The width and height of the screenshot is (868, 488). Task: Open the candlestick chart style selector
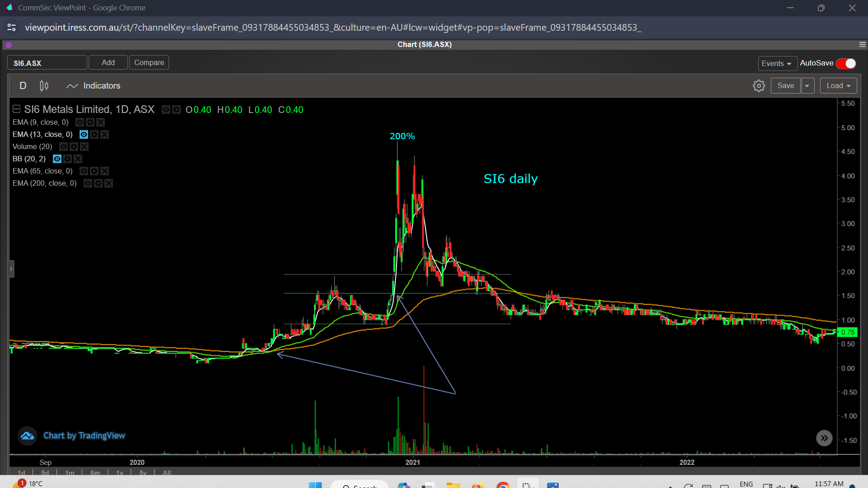[44, 86]
